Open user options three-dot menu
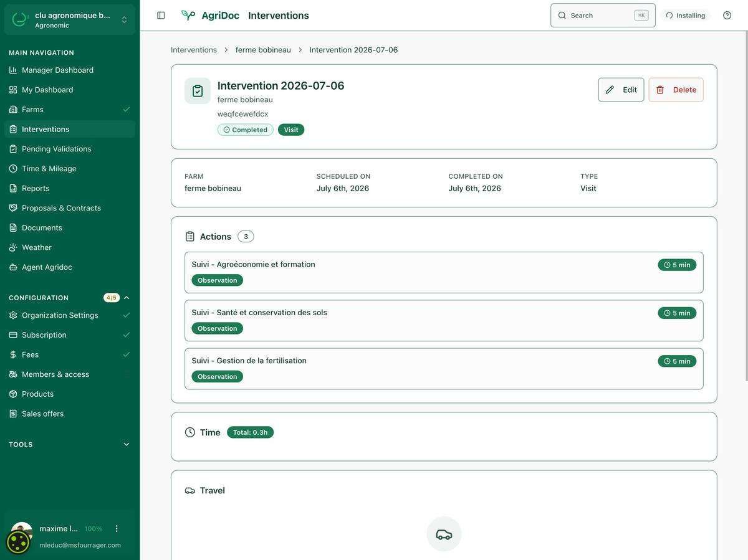Screen dimensions: 748x560 [x=117, y=529]
